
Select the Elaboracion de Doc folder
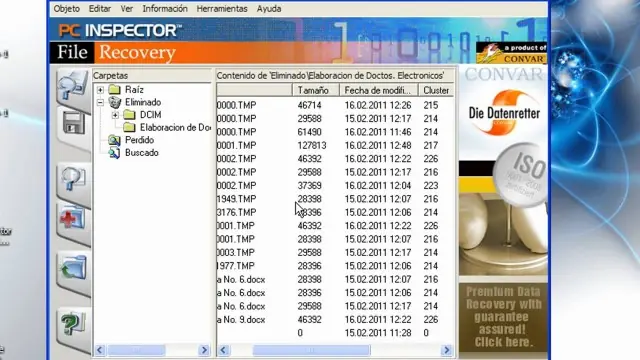175,127
